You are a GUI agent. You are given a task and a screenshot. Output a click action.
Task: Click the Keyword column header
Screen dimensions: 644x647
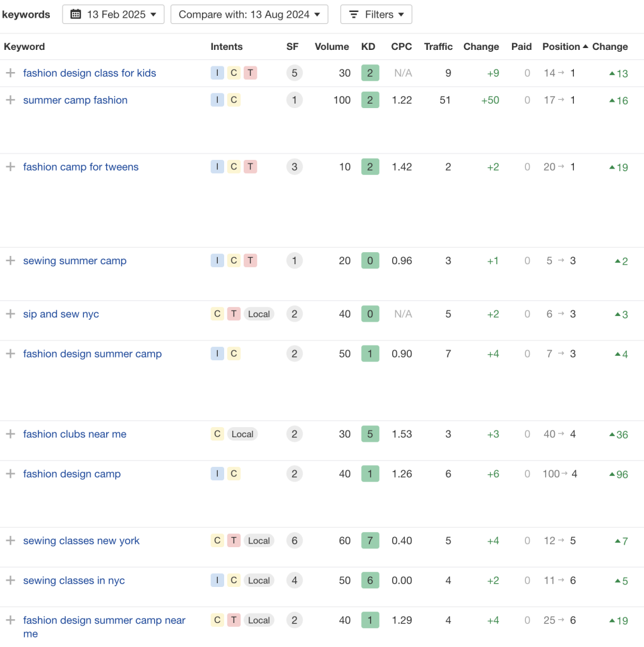pos(25,47)
